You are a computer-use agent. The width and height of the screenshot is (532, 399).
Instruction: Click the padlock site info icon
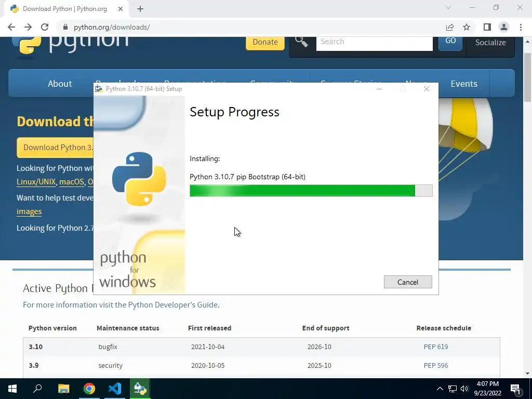(65, 27)
